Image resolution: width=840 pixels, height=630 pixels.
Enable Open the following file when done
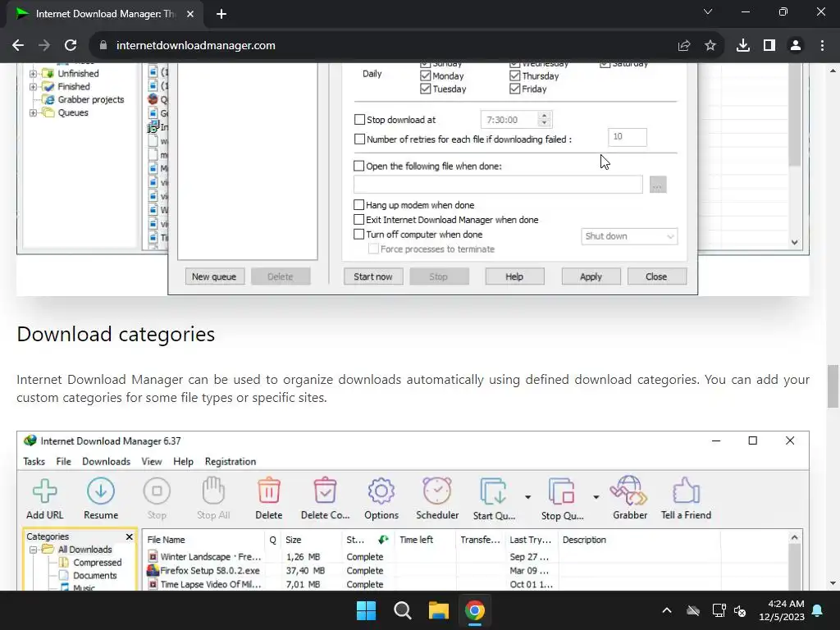[359, 166]
